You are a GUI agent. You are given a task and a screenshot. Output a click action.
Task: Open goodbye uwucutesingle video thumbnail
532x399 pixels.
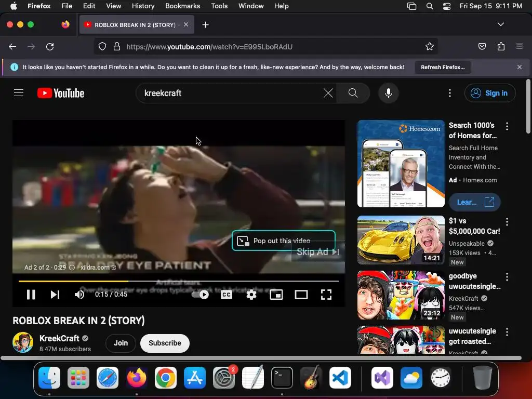tap(401, 295)
